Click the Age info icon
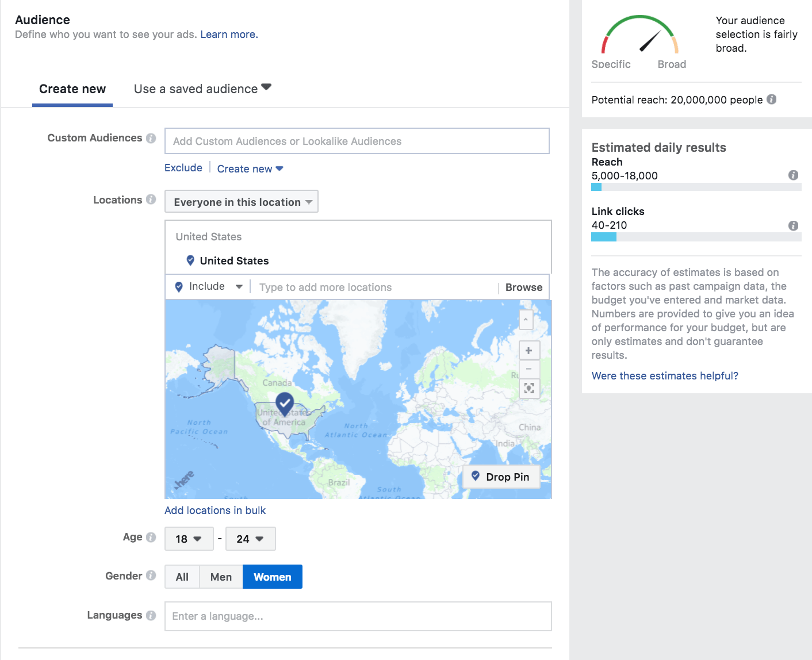Image resolution: width=812 pixels, height=660 pixels. point(151,537)
